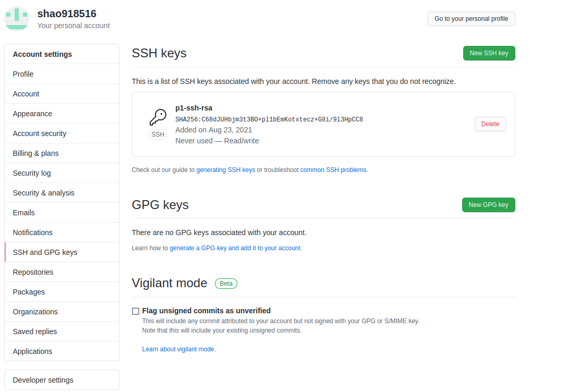Screen dimensions: 580x392
Task: Click the Flag unsigned commits as unverified label
Action: [207, 311]
